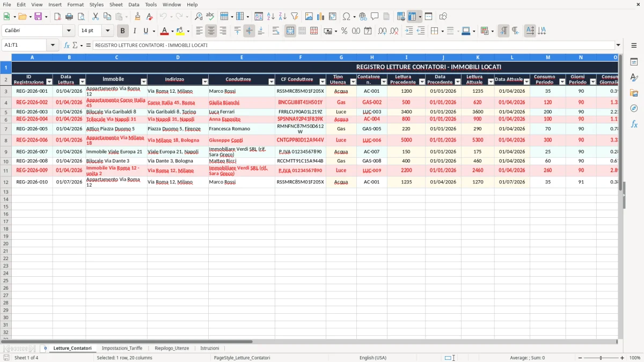Activate Clone Formatting paintbrush

coord(137,17)
